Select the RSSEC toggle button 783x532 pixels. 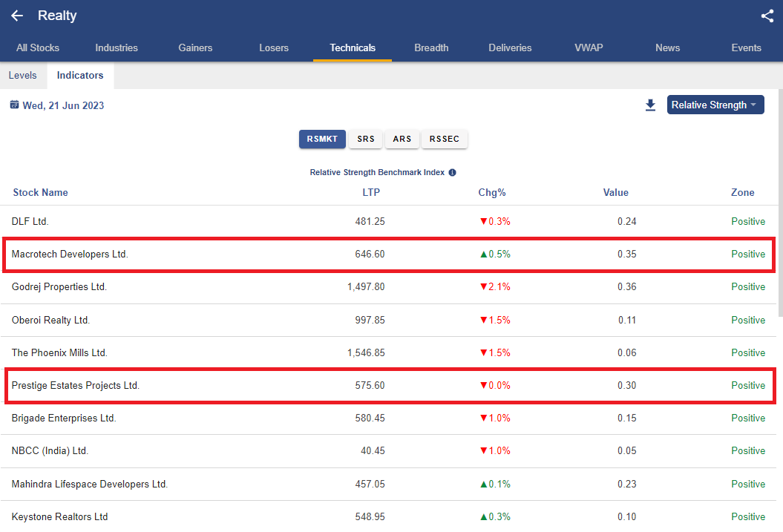click(445, 139)
